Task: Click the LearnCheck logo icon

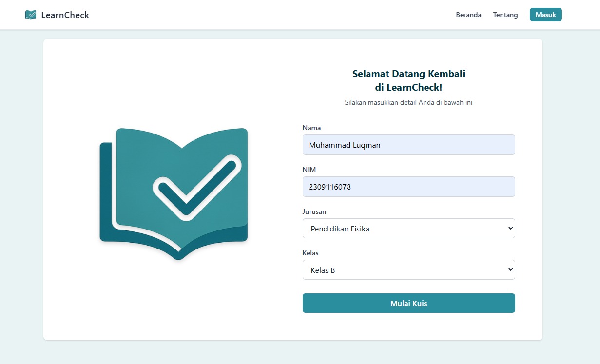Action: tap(30, 15)
